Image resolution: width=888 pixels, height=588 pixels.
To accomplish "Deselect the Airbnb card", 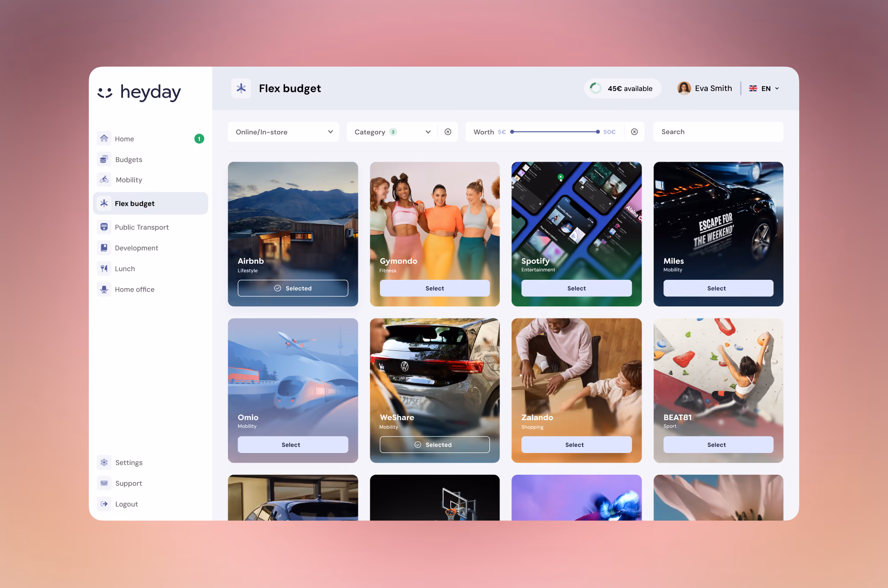I will tap(293, 288).
